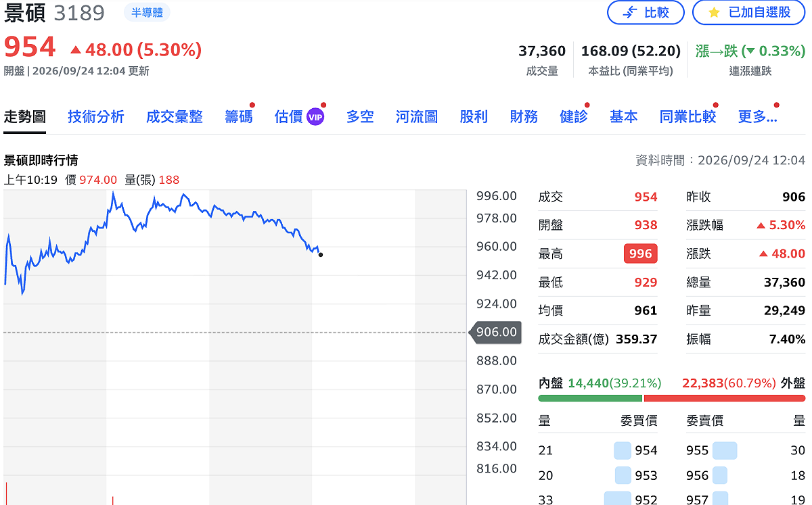This screenshot has width=812, height=505.
Task: Click the 961 average price value
Action: point(646,310)
